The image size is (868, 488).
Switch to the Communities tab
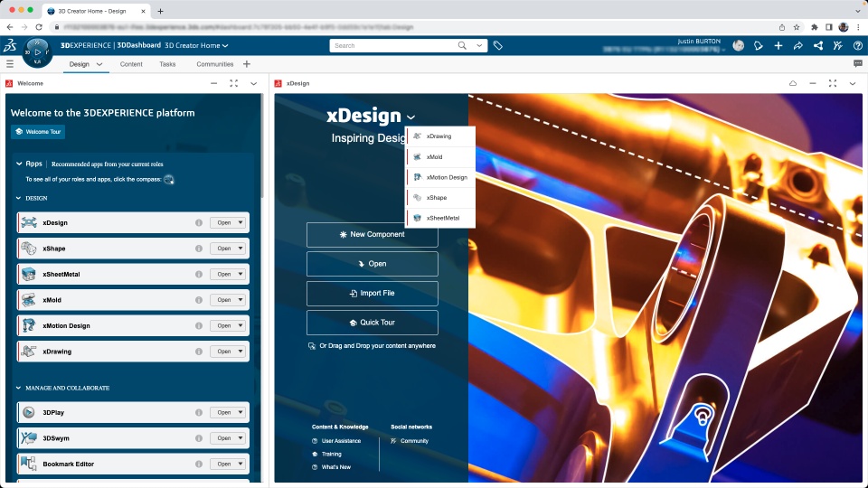pos(215,64)
